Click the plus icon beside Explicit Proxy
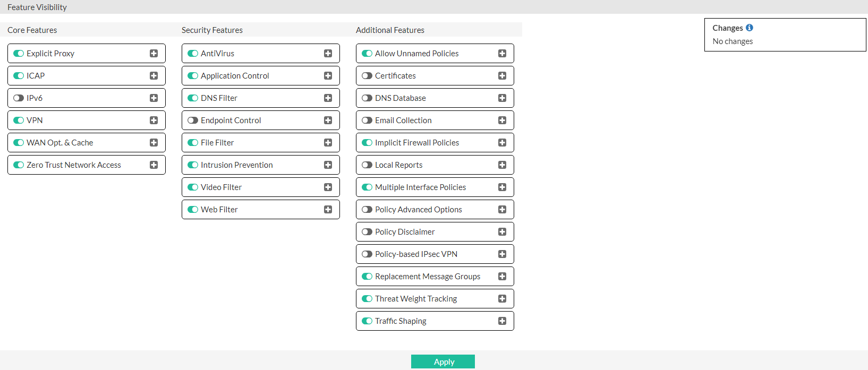The height and width of the screenshot is (370, 868). (x=154, y=53)
